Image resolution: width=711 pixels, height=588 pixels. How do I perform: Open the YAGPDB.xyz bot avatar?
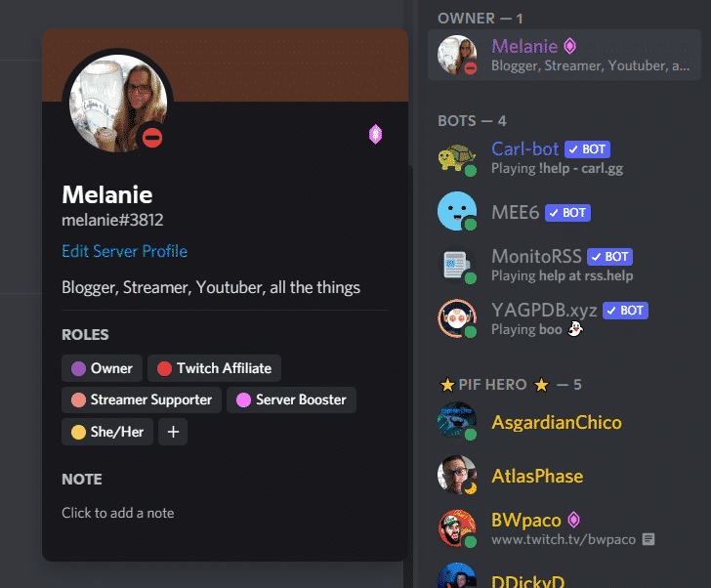point(457,318)
